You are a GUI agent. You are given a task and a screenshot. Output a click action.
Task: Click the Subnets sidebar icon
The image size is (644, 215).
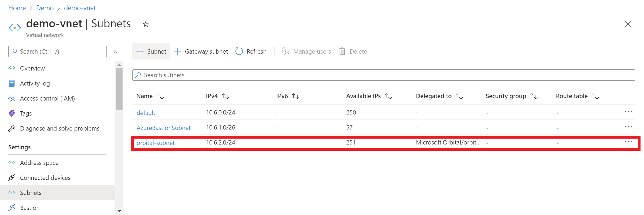click(12, 193)
